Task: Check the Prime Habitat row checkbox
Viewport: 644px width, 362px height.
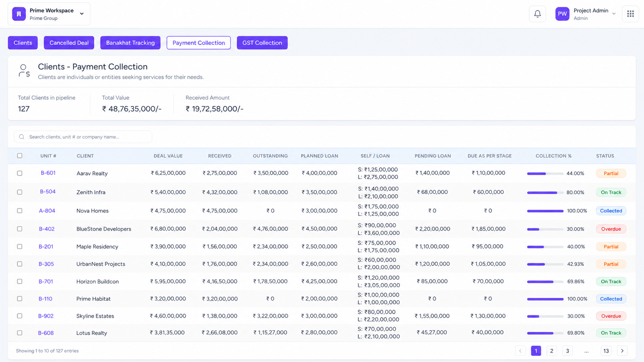Action: point(20,299)
